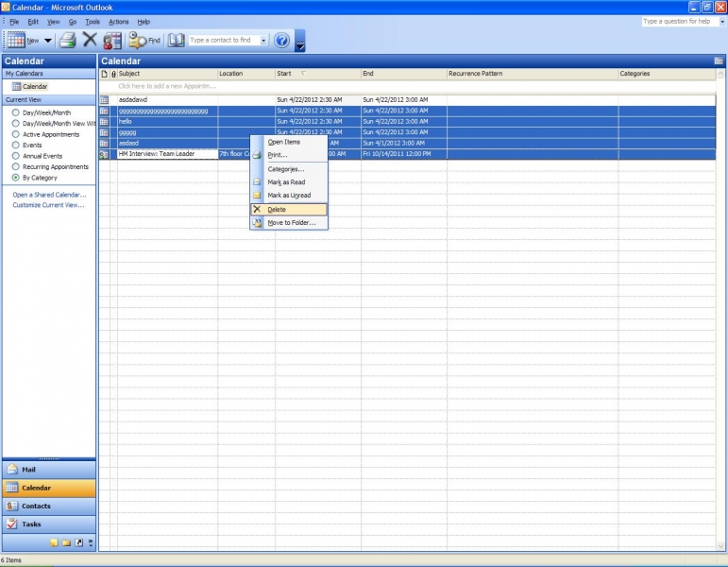This screenshot has height=567, width=728.
Task: Open the Address Book icon
Action: [176, 40]
